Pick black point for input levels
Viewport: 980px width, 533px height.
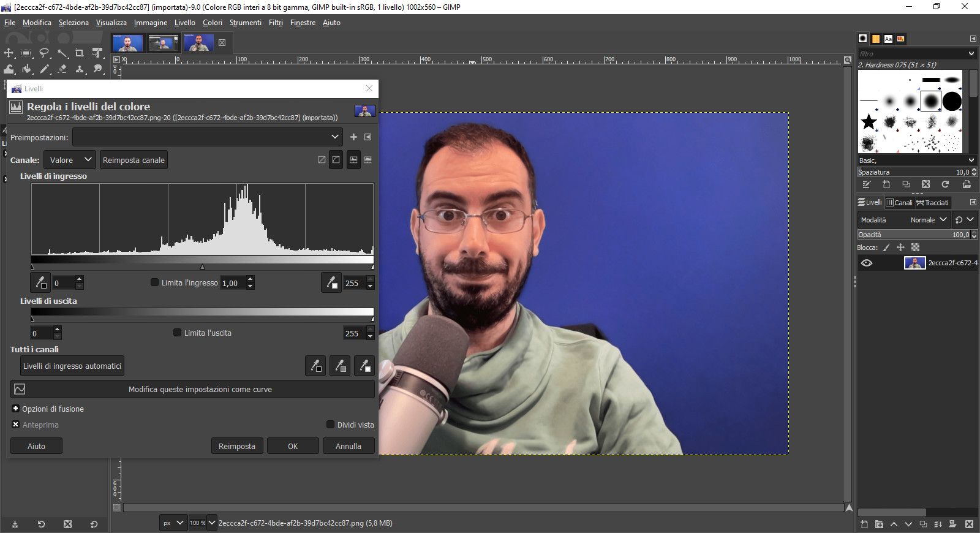[x=40, y=282]
